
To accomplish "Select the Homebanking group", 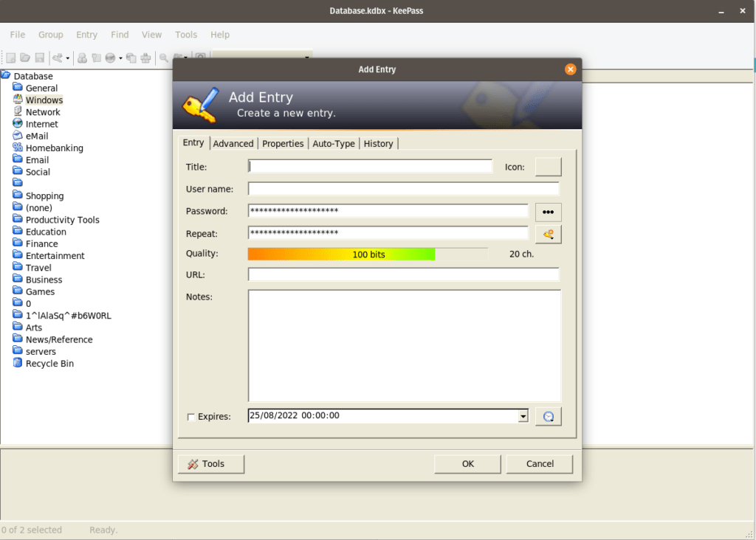I will tap(54, 148).
